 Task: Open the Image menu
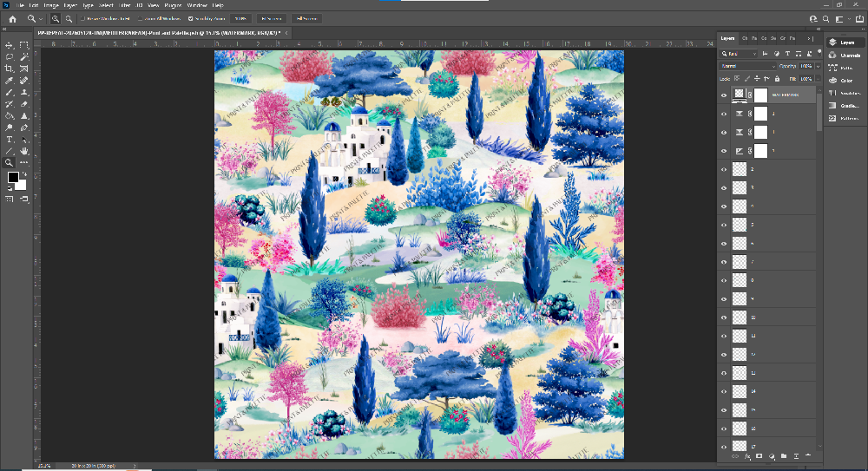(x=51, y=5)
